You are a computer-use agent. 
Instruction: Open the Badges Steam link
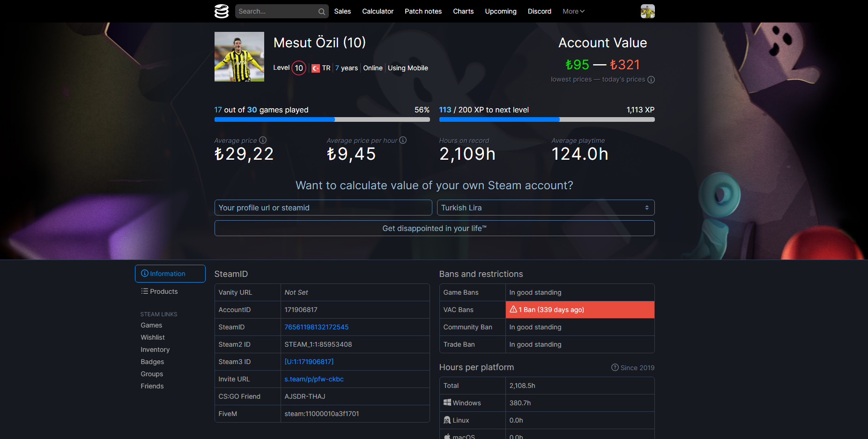coord(152,362)
